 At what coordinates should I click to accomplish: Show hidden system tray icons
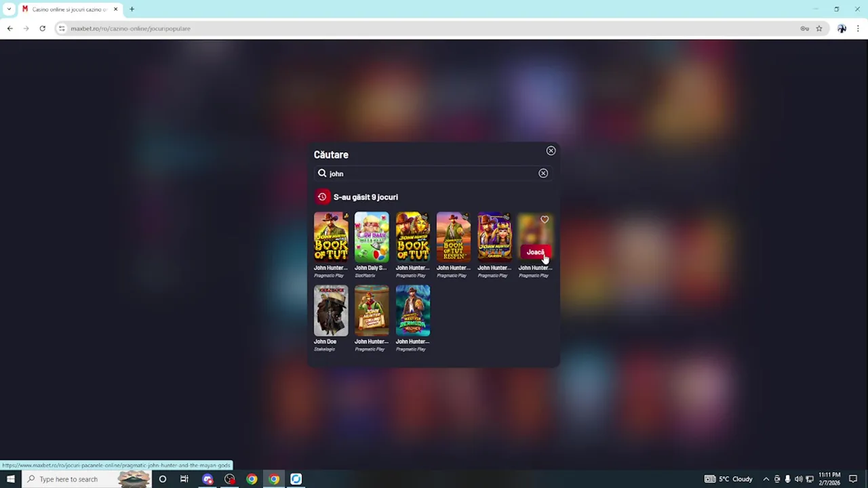[x=766, y=479]
